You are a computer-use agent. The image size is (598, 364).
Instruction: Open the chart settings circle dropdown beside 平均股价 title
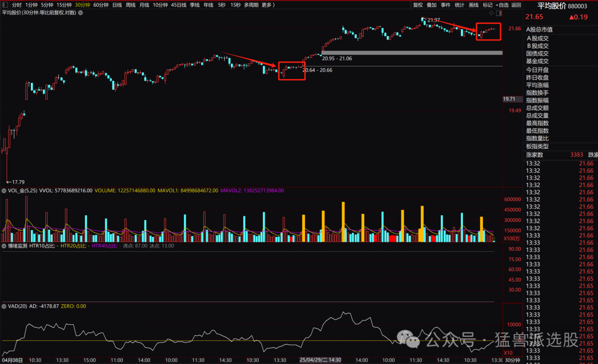pos(80,13)
